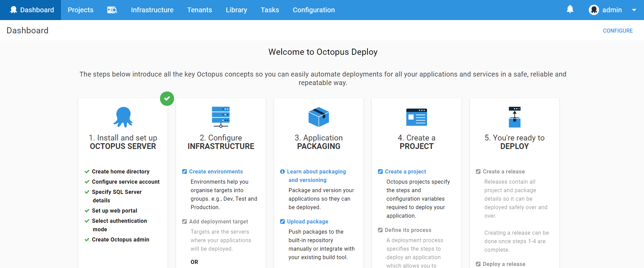Viewport: 644px width, 268px height.
Task: Open the Upload package link
Action: [308, 222]
